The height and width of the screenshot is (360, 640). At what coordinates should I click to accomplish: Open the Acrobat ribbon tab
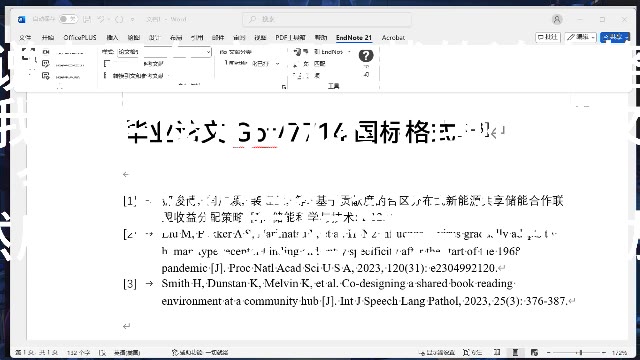[393, 38]
